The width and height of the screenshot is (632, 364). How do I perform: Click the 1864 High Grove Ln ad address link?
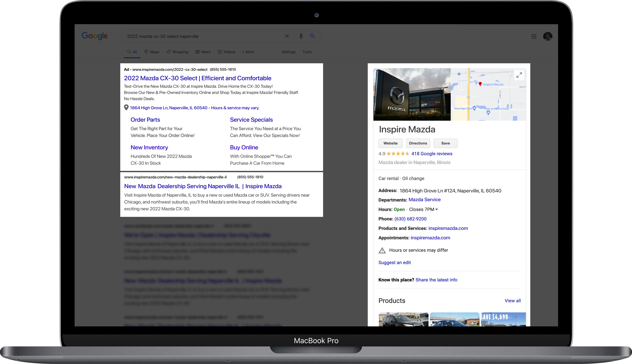(194, 108)
